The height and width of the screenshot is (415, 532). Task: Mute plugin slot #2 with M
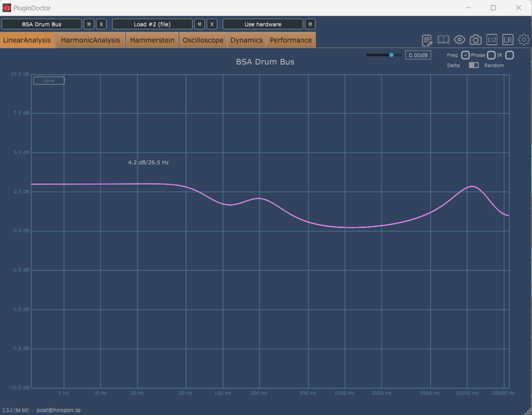point(199,24)
